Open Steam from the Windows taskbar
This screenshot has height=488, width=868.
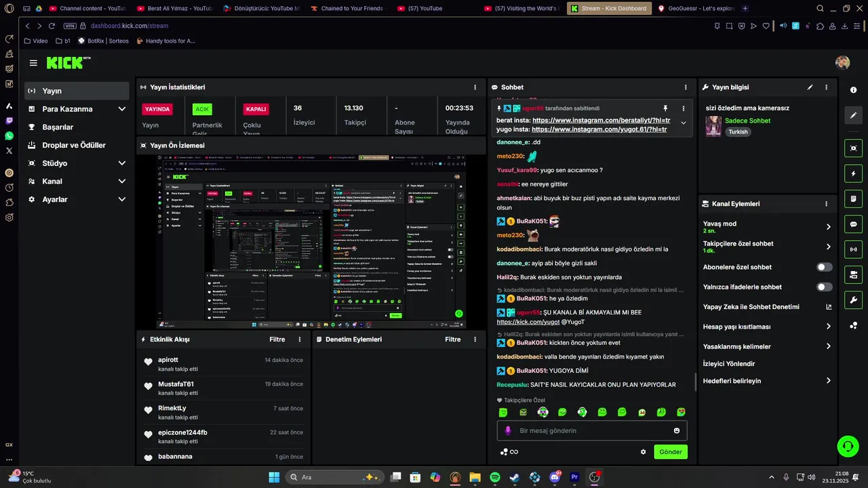[515, 477]
